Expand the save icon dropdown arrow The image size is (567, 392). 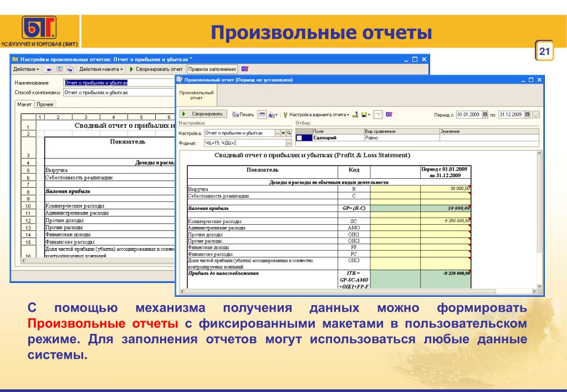click(x=369, y=115)
